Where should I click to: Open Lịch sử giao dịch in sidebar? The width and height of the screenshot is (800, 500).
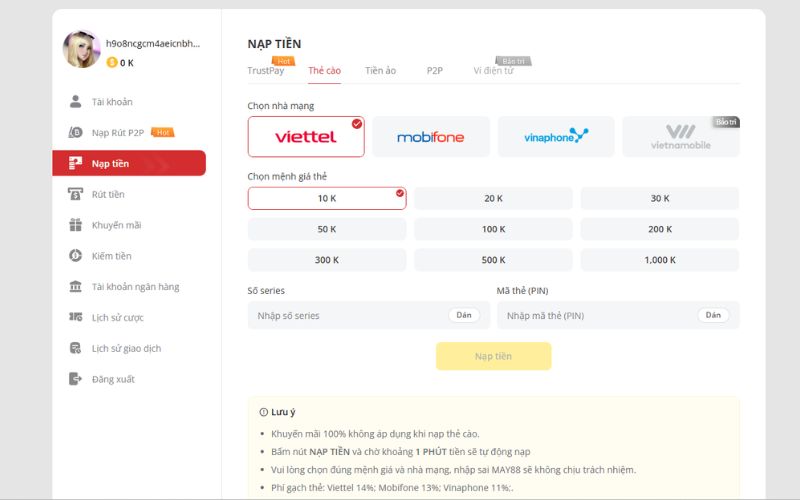point(126,348)
